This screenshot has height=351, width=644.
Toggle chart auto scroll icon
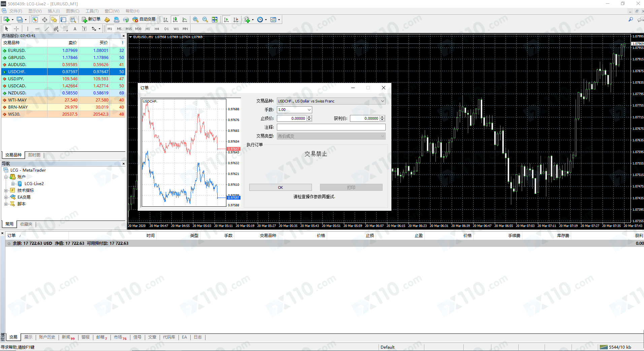pos(226,20)
